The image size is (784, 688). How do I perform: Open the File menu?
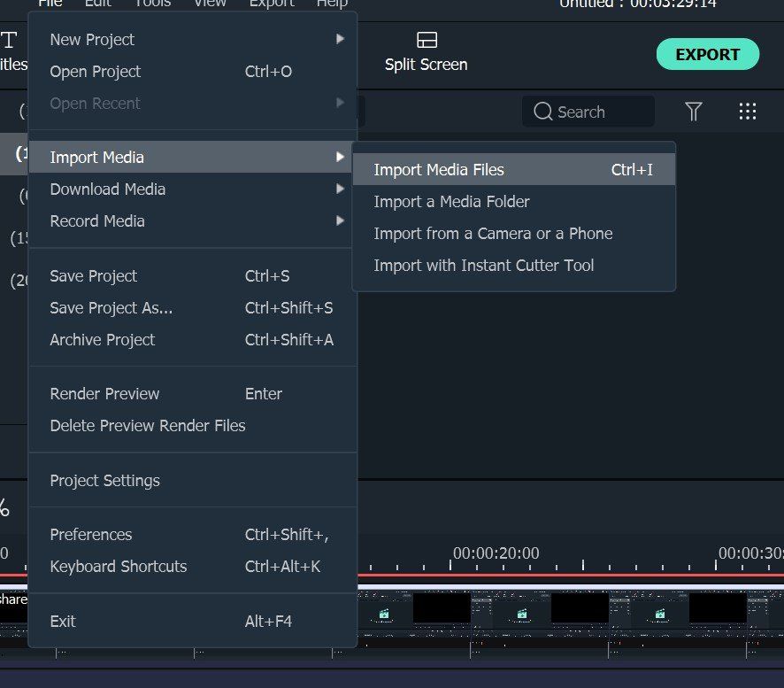click(x=50, y=3)
